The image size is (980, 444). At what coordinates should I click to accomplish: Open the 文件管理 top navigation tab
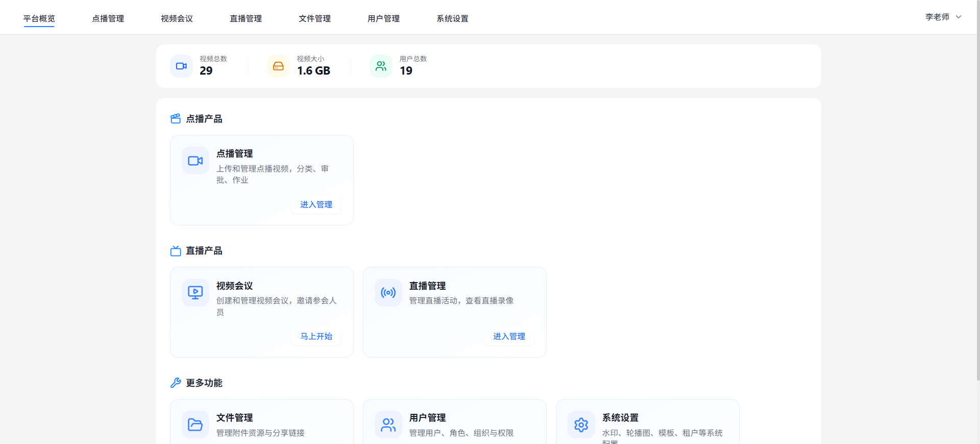(x=314, y=18)
